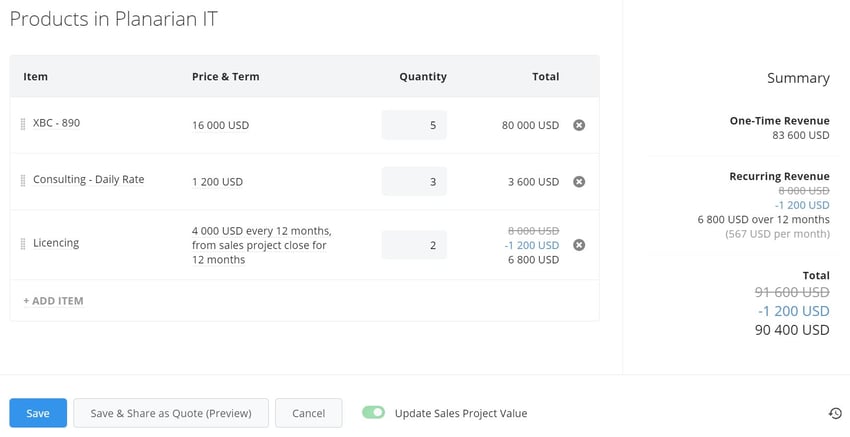Screen dimensions: 850x437
Task: Edit the 1 200 USD consulting price
Action: [x=217, y=182]
